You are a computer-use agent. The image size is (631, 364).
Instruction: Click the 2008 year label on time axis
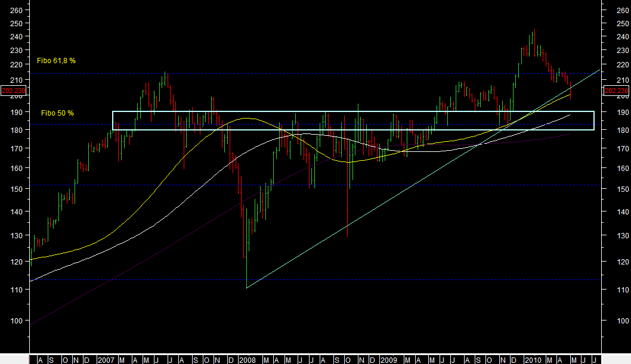point(247,360)
